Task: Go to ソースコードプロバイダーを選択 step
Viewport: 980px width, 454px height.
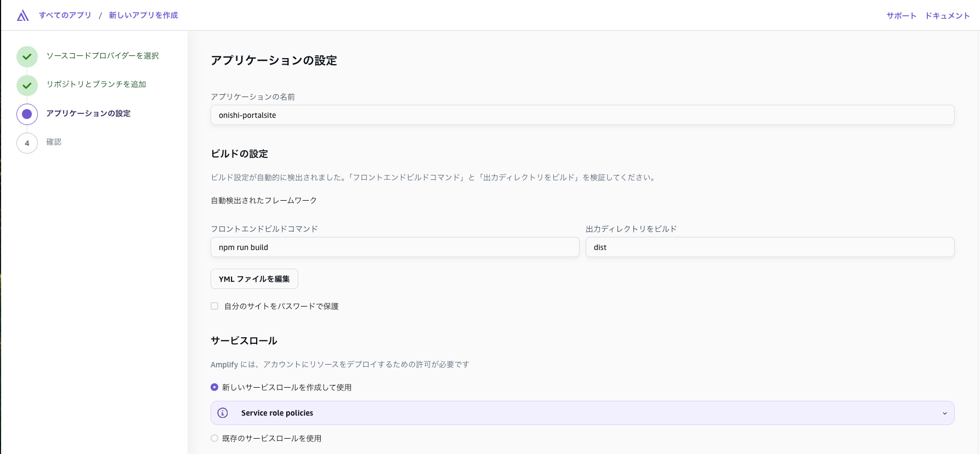Action: (103, 56)
